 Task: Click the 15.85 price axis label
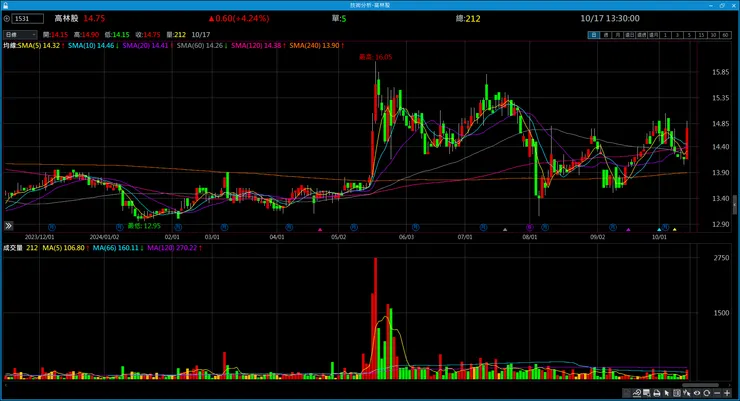click(720, 72)
